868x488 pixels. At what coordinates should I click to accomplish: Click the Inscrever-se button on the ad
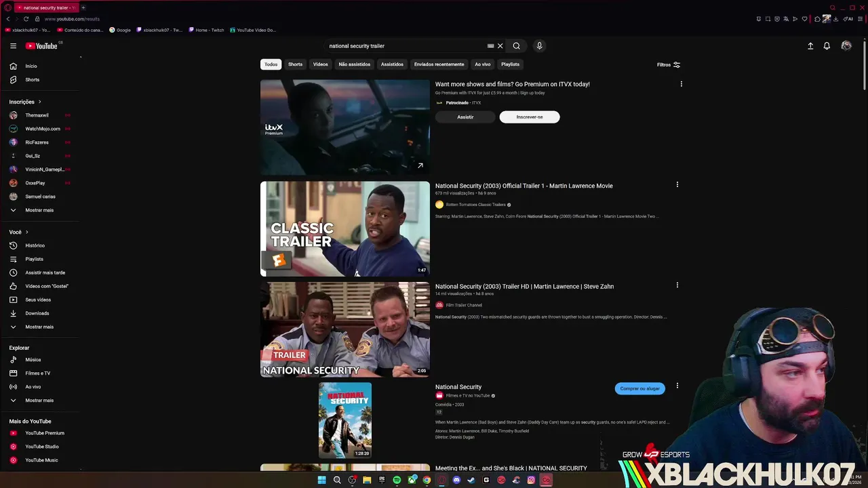pyautogui.click(x=530, y=117)
